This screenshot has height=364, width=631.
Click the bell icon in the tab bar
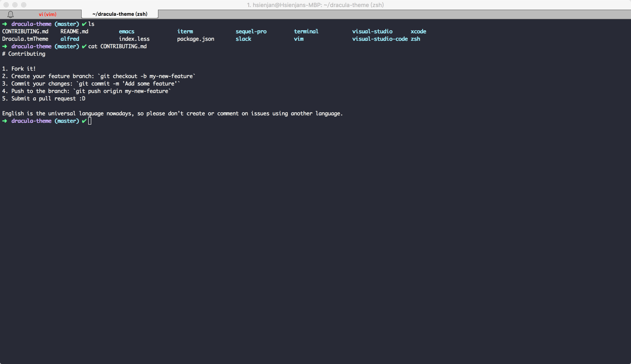pyautogui.click(x=11, y=14)
